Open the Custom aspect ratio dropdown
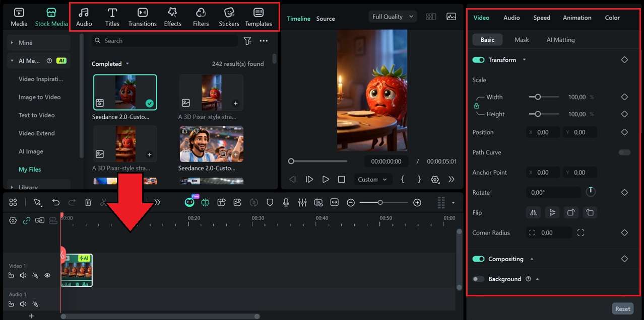Image resolution: width=644 pixels, height=320 pixels. 372,180
